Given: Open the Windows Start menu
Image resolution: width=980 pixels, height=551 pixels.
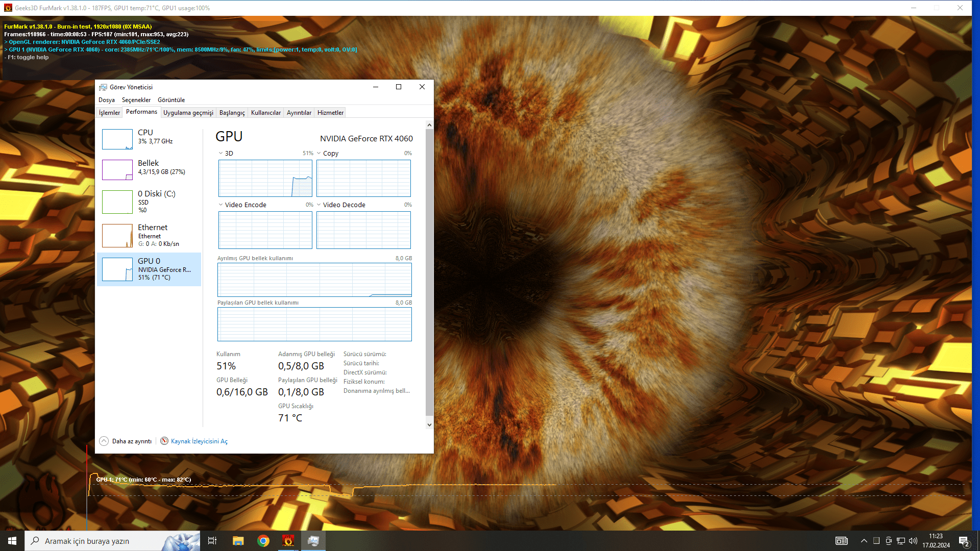Looking at the screenshot, I should (x=12, y=541).
